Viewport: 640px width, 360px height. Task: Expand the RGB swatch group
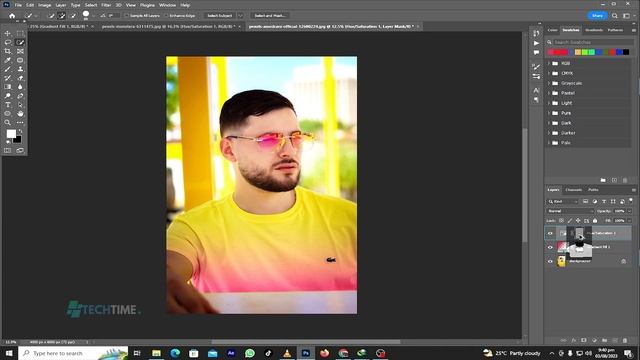(549, 63)
